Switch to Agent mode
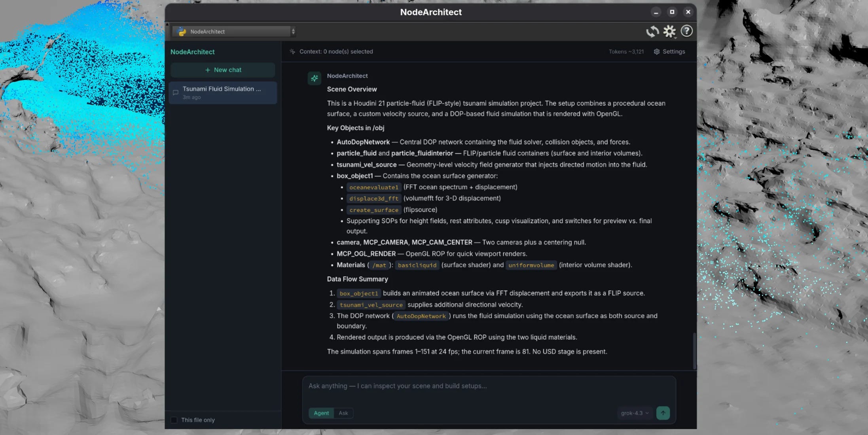 tap(321, 413)
